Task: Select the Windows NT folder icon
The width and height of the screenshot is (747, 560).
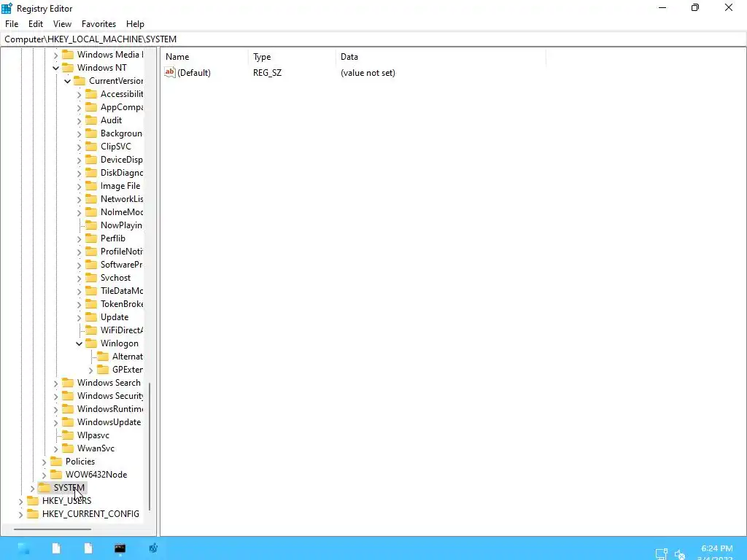Action: tap(68, 68)
